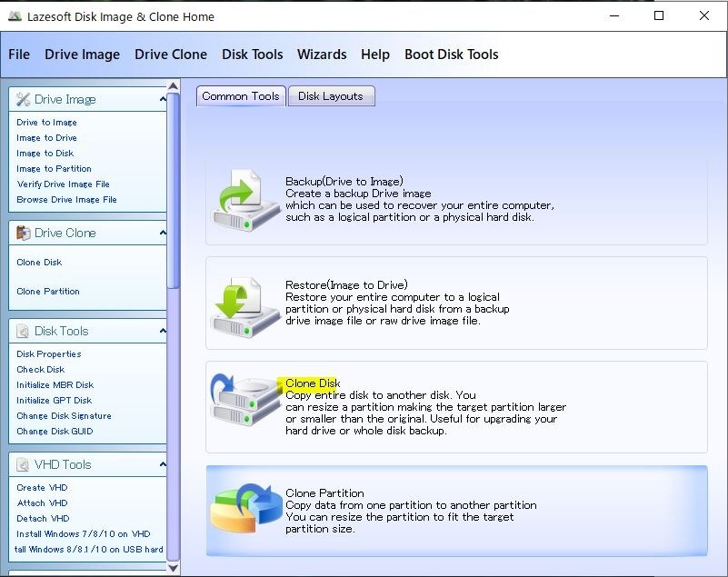The height and width of the screenshot is (577, 728).
Task: Click the Clone Partition pie chart icon
Action: coord(245,508)
